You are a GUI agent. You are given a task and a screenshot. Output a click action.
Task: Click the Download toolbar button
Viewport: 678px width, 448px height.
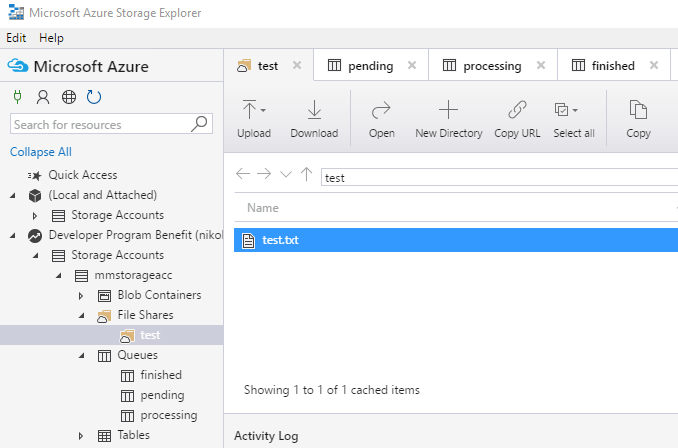click(314, 118)
